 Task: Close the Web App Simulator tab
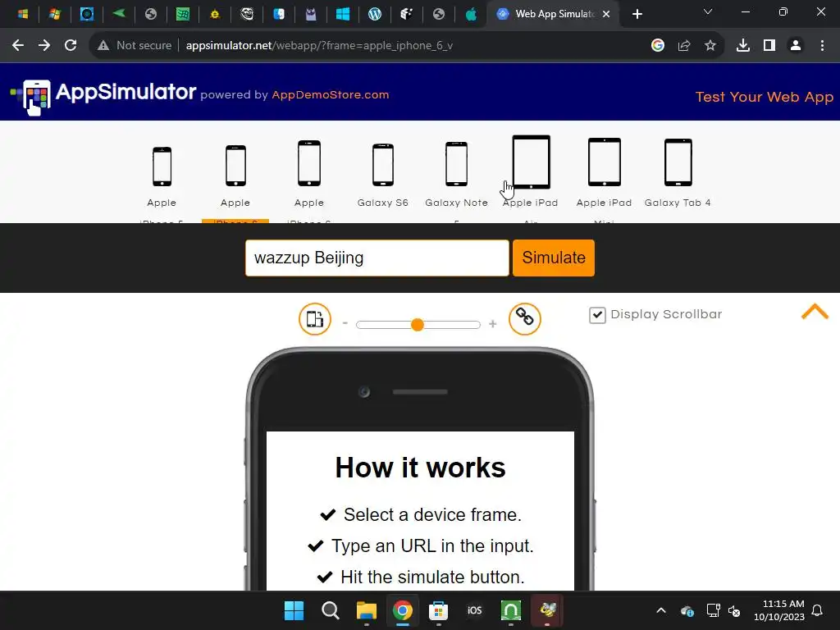(606, 15)
